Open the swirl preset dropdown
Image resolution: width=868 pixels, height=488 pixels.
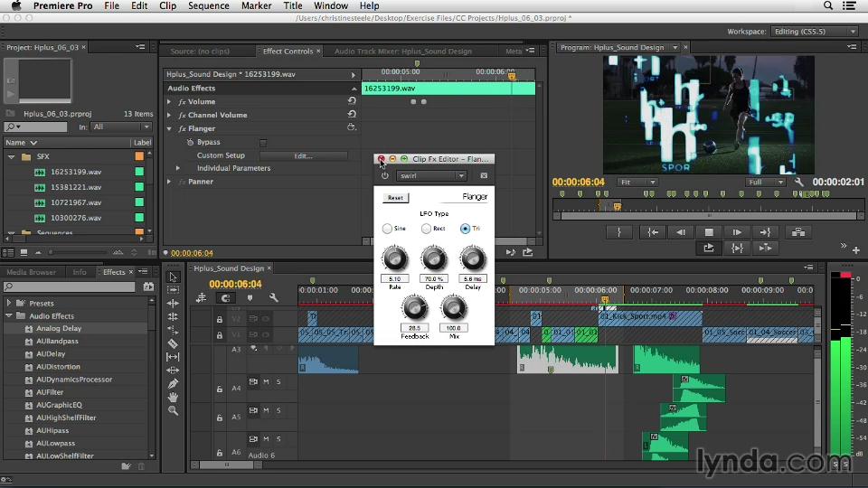[x=431, y=175]
